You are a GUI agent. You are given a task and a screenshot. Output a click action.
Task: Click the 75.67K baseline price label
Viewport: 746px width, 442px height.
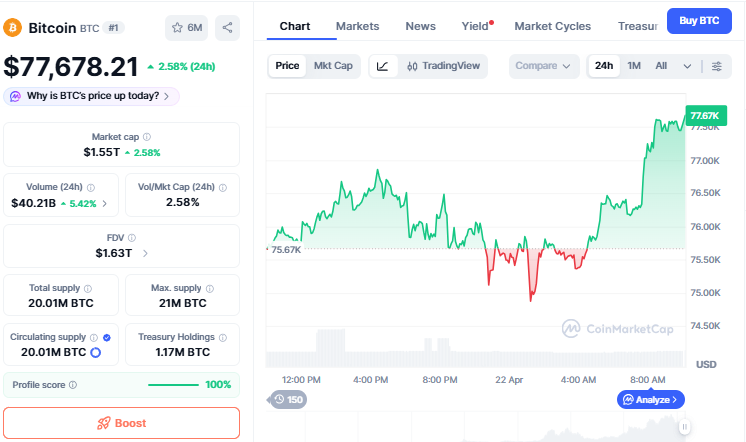285,250
